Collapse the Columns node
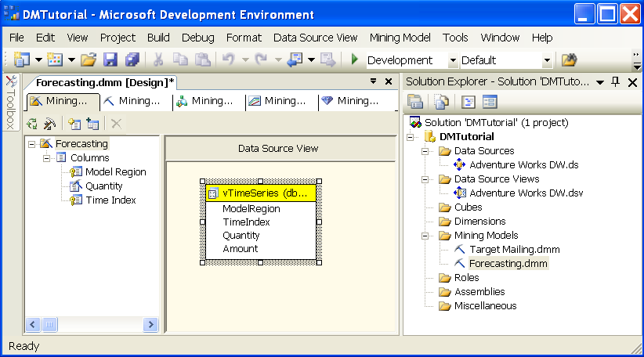The width and height of the screenshot is (644, 357). (x=46, y=158)
